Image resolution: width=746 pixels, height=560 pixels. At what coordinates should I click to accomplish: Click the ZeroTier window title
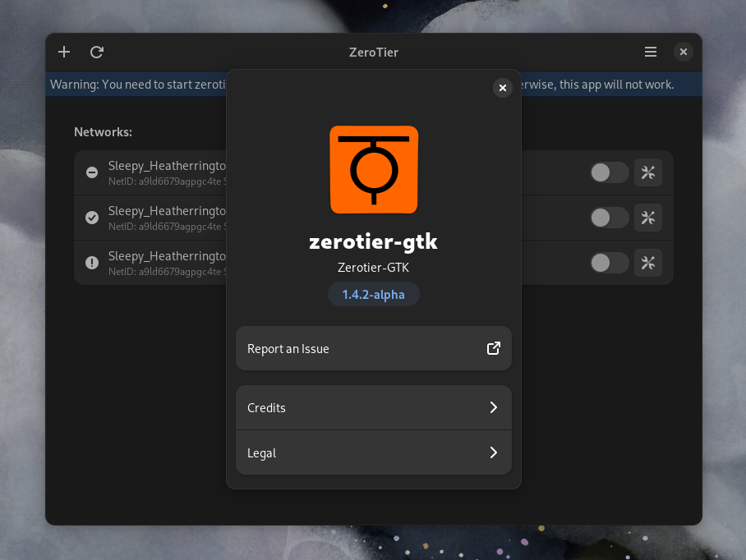[x=374, y=53]
